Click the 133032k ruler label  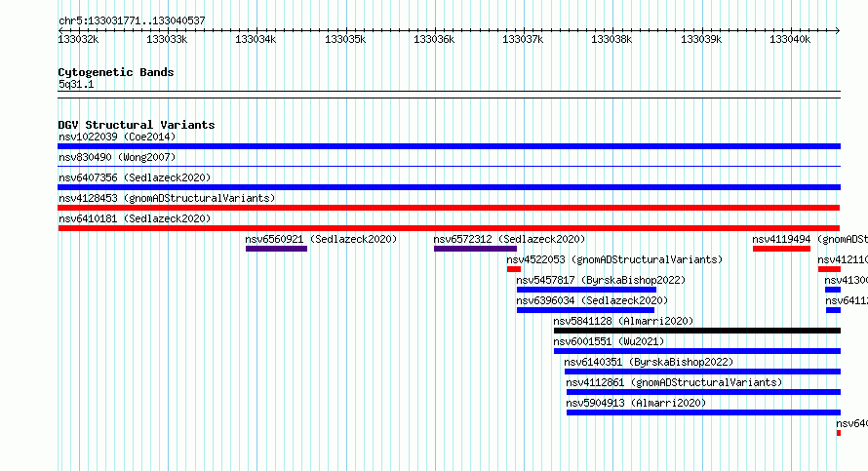pos(78,39)
